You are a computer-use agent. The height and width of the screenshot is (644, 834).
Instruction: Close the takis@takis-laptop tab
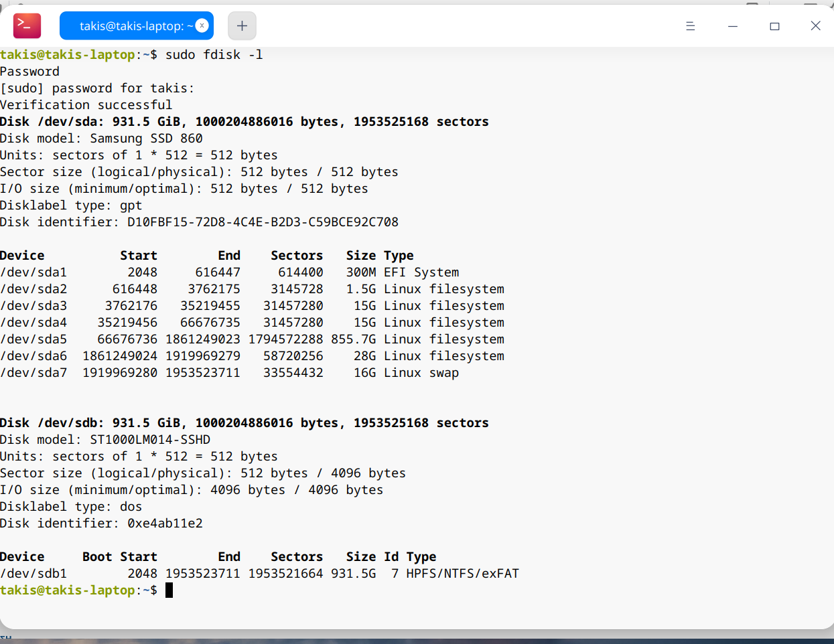202,25
